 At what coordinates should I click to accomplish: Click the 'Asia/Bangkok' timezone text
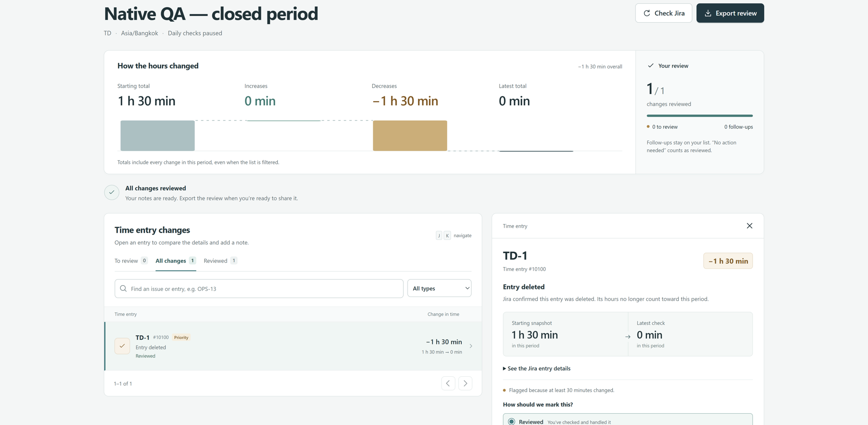click(x=139, y=33)
